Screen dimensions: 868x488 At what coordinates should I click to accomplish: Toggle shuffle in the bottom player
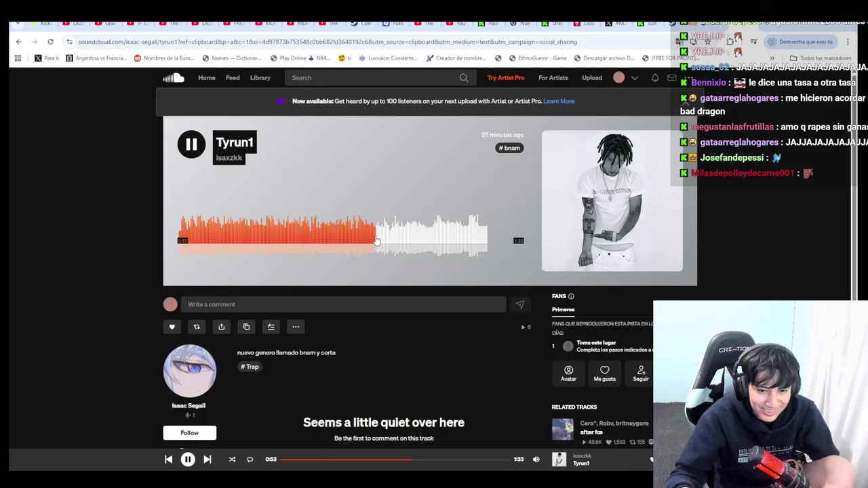232,460
